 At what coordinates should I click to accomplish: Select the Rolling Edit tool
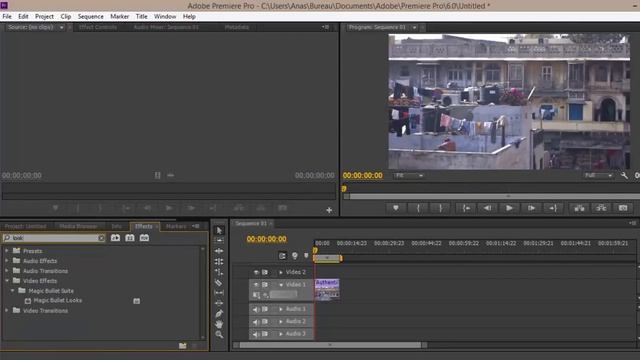point(219,261)
